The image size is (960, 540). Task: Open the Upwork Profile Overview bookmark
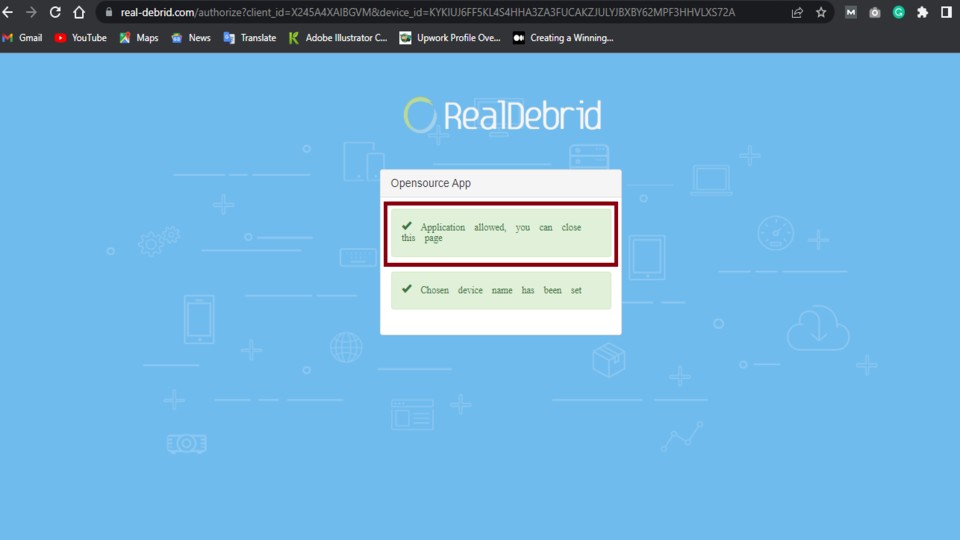pos(450,38)
